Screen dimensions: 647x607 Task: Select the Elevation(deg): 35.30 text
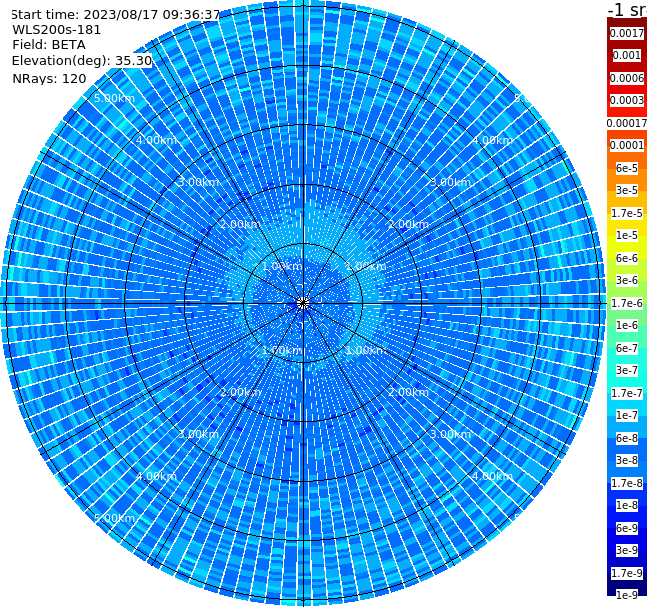pyautogui.click(x=82, y=61)
